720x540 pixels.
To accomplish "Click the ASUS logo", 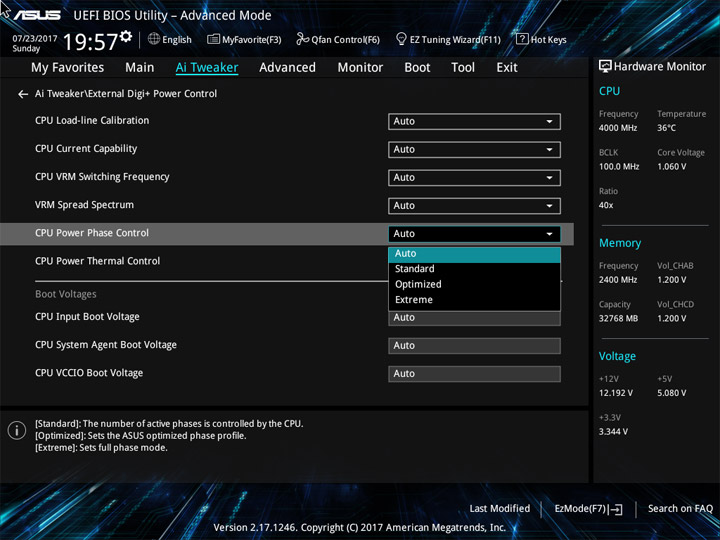I will coord(37,16).
